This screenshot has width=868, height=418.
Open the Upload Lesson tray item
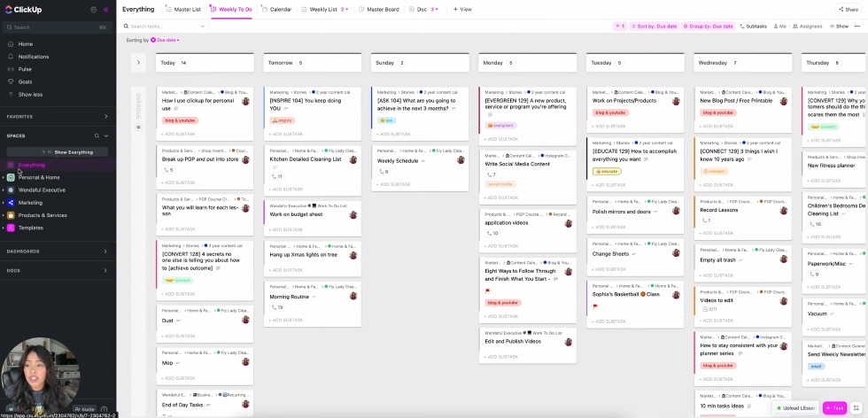click(x=795, y=408)
